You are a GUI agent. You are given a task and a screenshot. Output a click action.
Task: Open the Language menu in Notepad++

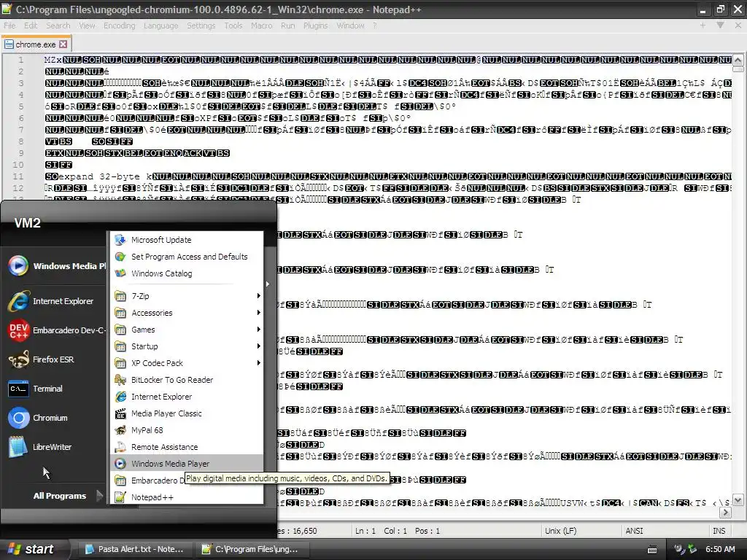[x=160, y=26]
